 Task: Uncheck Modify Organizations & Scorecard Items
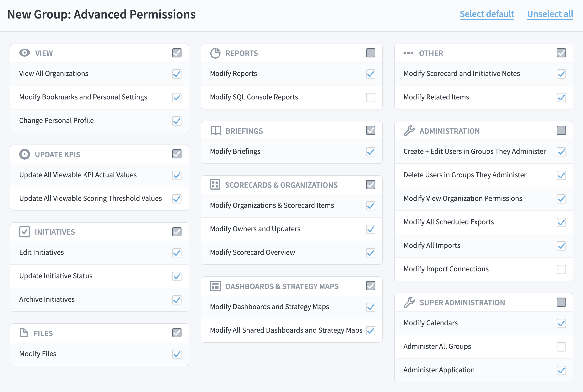point(371,206)
